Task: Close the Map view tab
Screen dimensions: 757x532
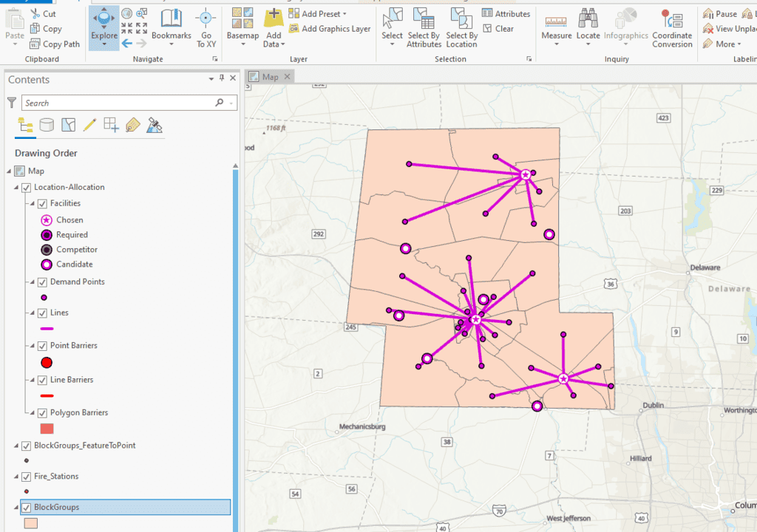Action: (288, 77)
